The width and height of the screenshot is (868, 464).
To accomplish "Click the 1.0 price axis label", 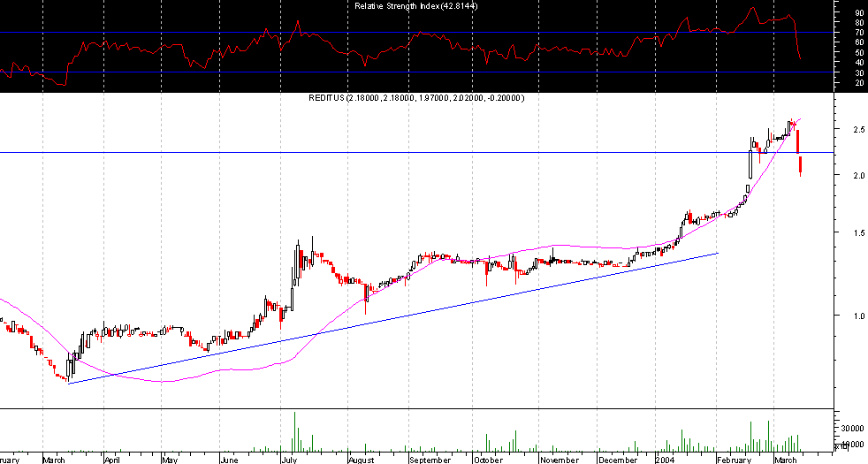I will [859, 316].
